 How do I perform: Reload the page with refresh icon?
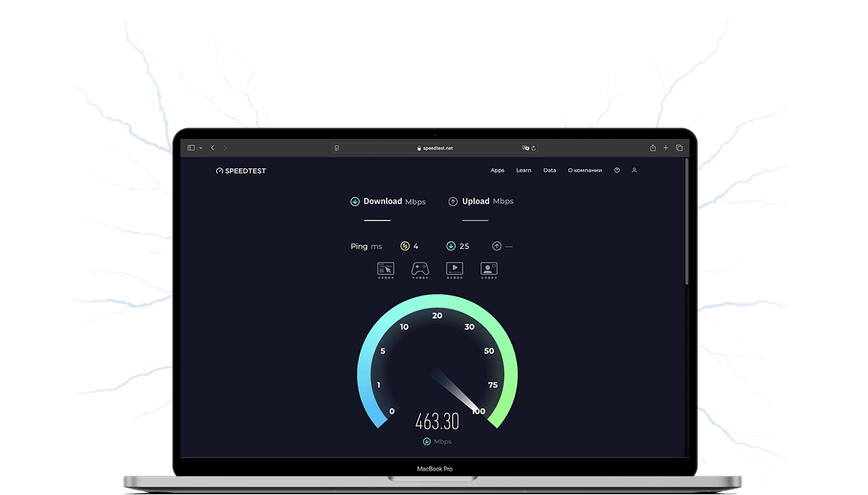coord(533,148)
